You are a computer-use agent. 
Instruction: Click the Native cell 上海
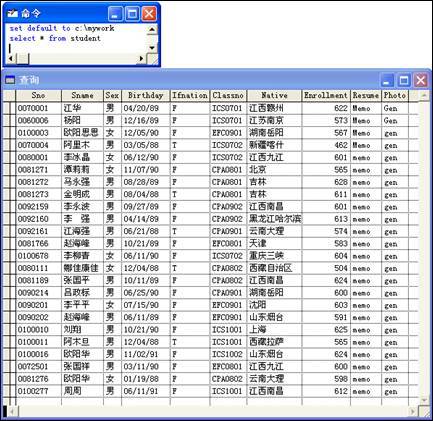tap(274, 330)
